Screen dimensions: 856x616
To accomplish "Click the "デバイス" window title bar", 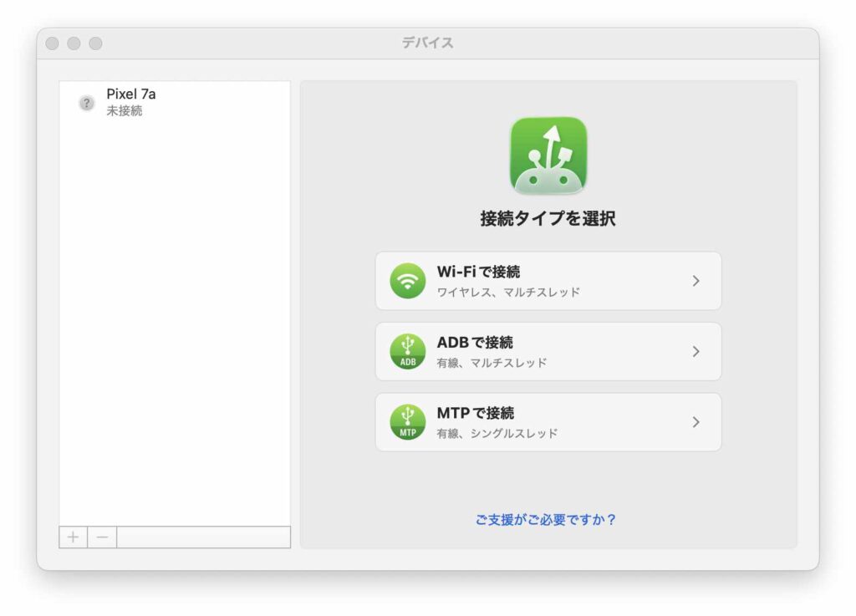I will 428,43.
